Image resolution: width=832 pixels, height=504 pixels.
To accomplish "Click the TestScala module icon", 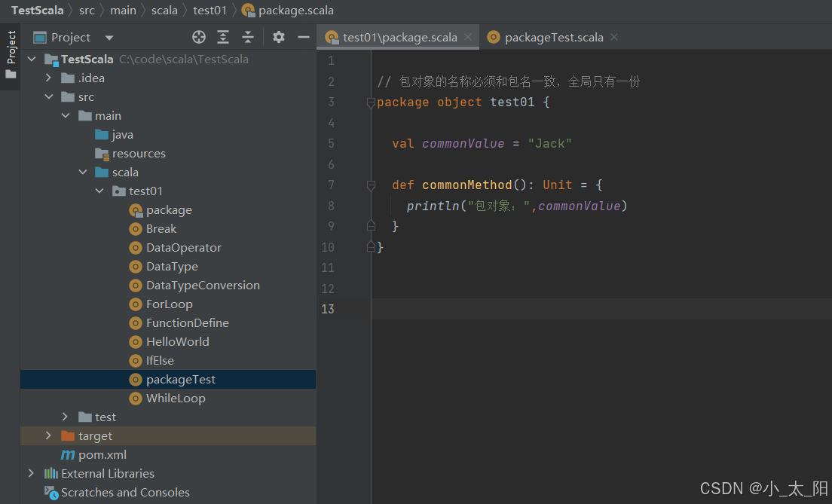I will pos(51,60).
